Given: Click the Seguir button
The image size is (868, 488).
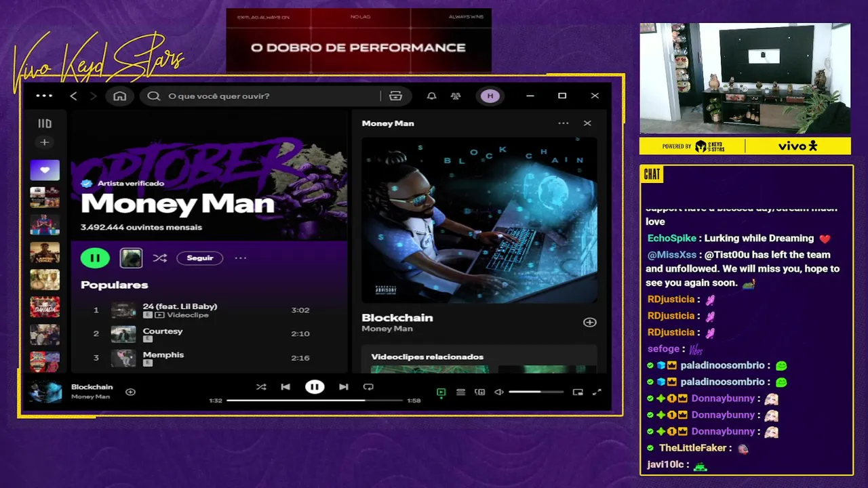Looking at the screenshot, I should click(200, 258).
